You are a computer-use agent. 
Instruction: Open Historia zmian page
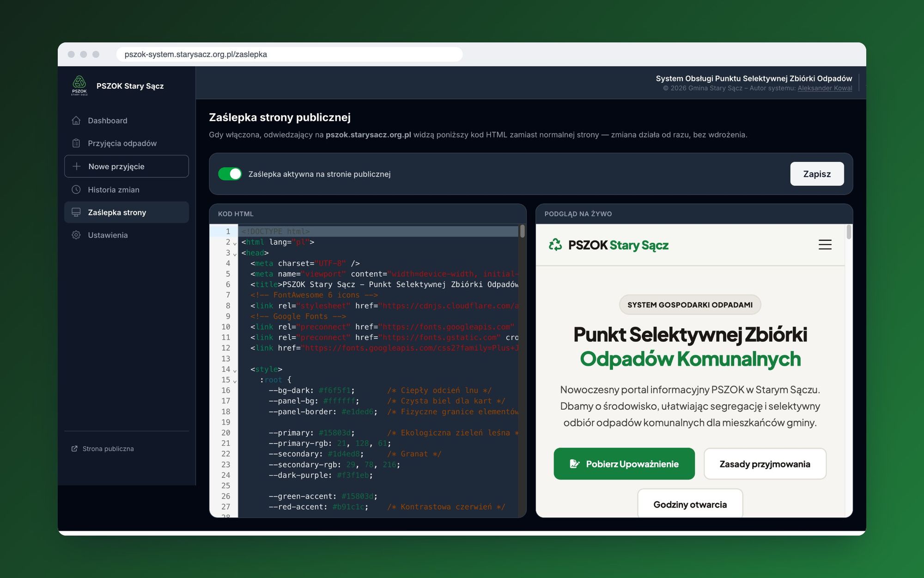[x=127, y=190]
